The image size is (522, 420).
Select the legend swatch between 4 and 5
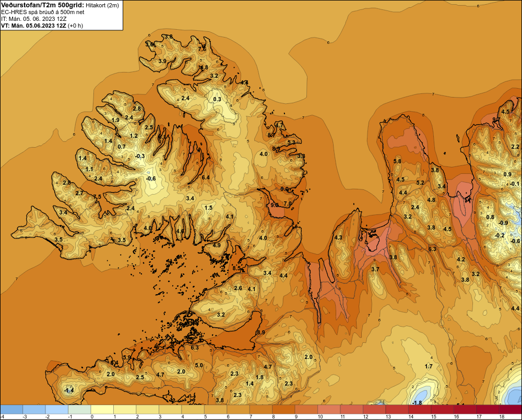point(193,410)
